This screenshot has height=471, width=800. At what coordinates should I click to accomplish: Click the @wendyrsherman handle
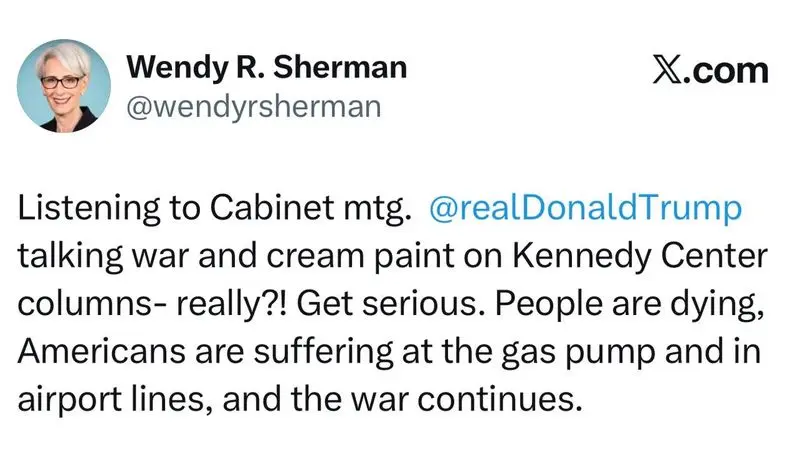coord(254,107)
